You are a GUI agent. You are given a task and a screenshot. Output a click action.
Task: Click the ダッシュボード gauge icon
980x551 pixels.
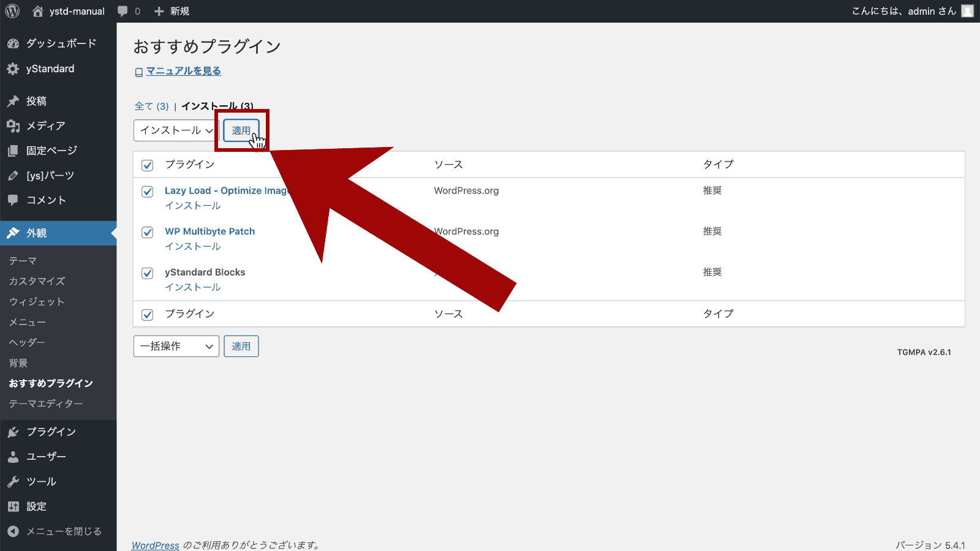point(13,43)
